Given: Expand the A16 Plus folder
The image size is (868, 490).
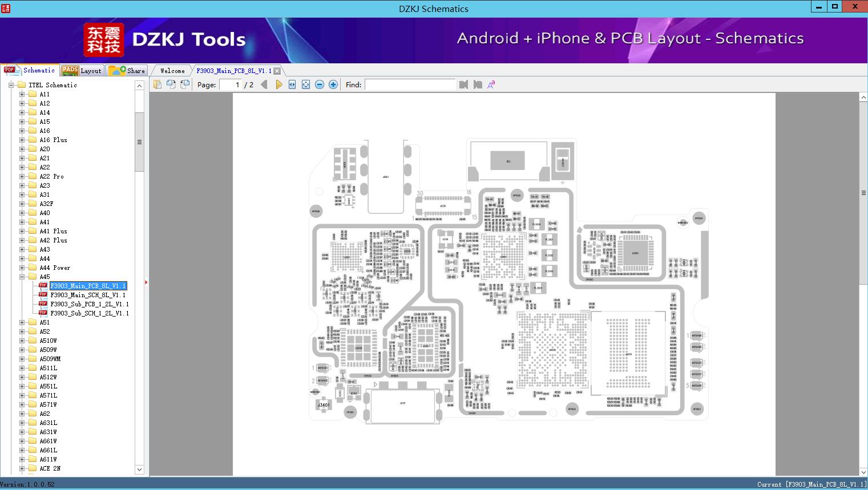Looking at the screenshot, I should point(22,140).
